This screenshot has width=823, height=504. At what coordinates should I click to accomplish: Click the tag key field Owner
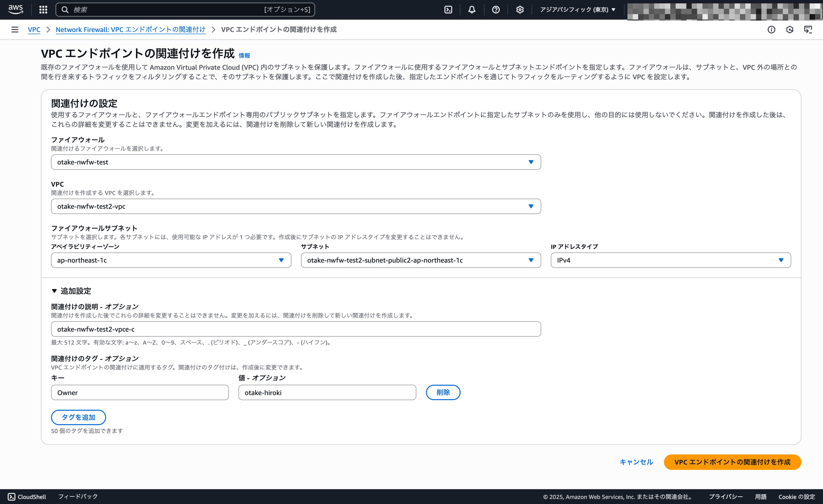pos(140,392)
